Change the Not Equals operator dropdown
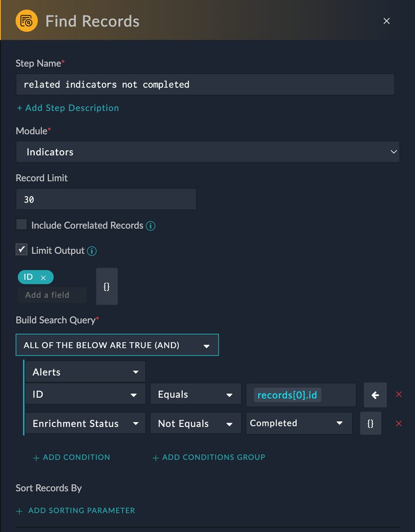This screenshot has width=415, height=532. (x=195, y=424)
